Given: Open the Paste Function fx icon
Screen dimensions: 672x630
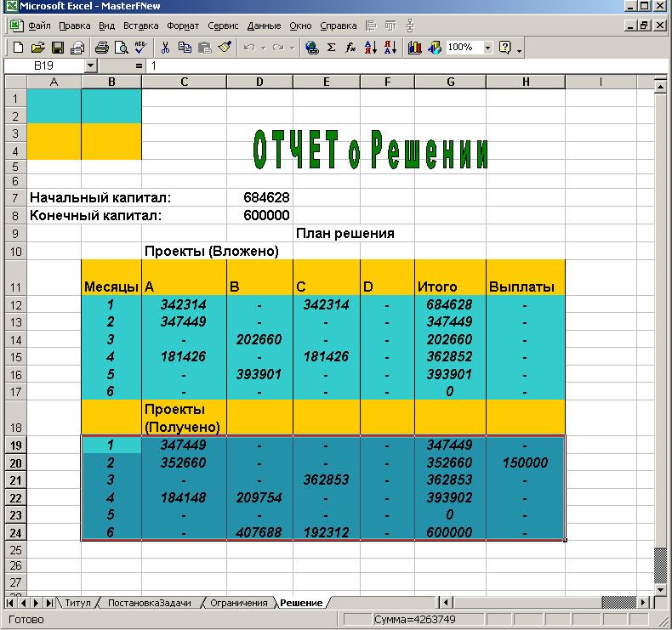Looking at the screenshot, I should tap(350, 48).
